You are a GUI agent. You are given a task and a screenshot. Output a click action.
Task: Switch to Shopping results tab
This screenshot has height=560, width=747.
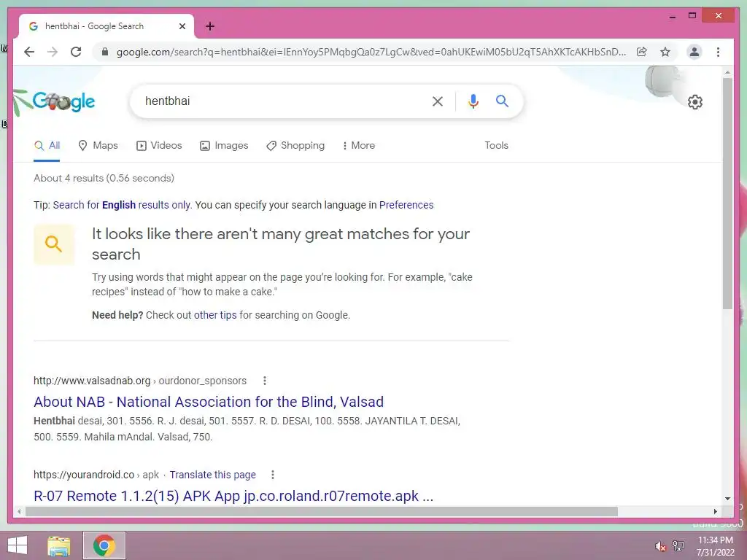pyautogui.click(x=295, y=145)
